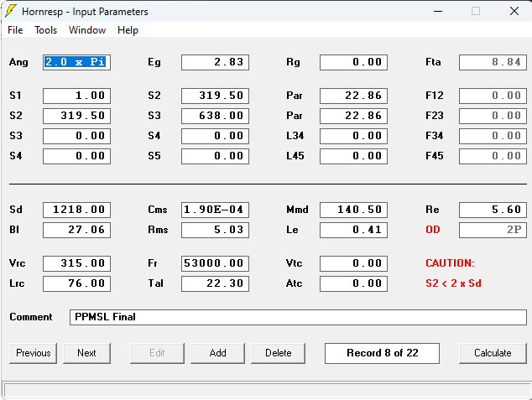Click the Par field in the F12 row
Viewport: 532px width, 400px height.
point(353,96)
